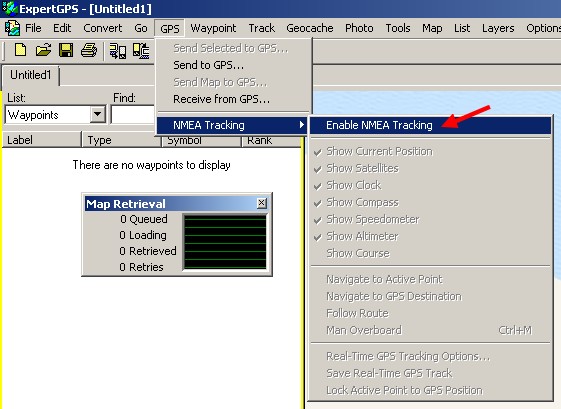Close the Map Retrieval window
The image size is (561, 409).
tap(262, 203)
